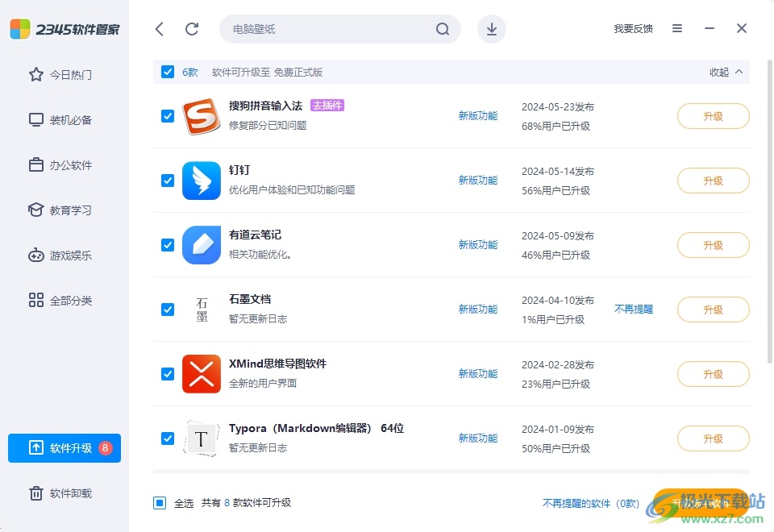774x532 pixels.
Task: Go back with the left arrow icon
Action: click(160, 29)
